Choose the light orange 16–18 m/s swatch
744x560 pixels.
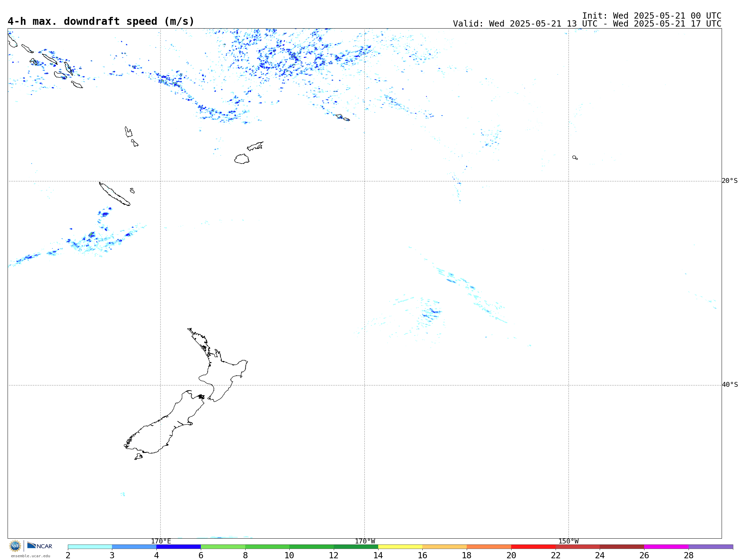coord(444,547)
